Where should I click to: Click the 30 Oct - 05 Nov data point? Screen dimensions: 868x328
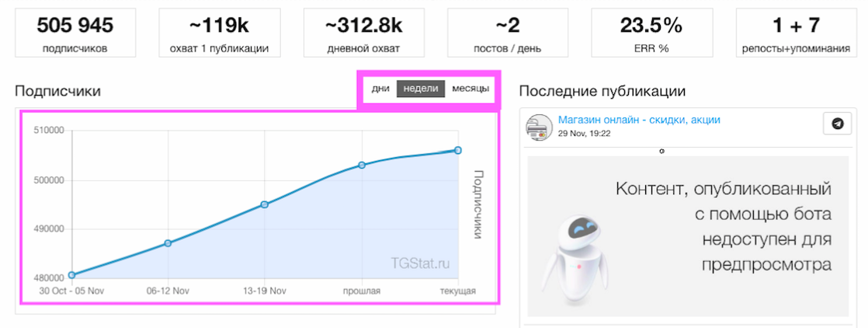71,274
